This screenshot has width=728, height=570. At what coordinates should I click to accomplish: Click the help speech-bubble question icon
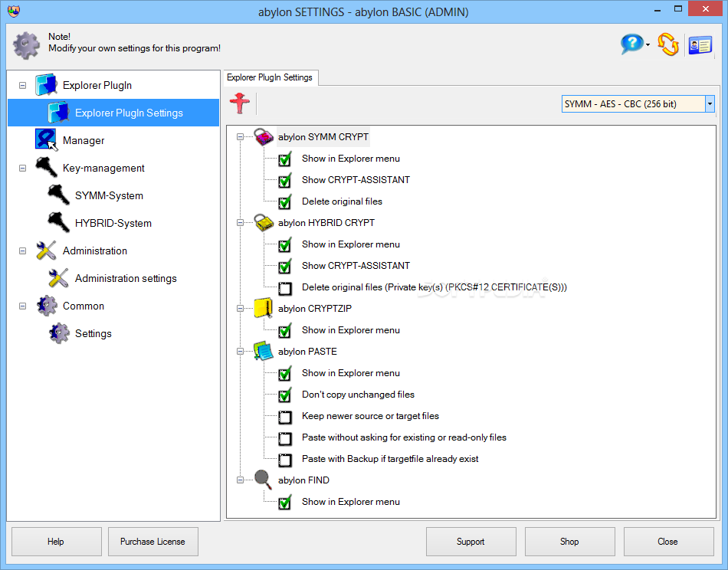631,44
